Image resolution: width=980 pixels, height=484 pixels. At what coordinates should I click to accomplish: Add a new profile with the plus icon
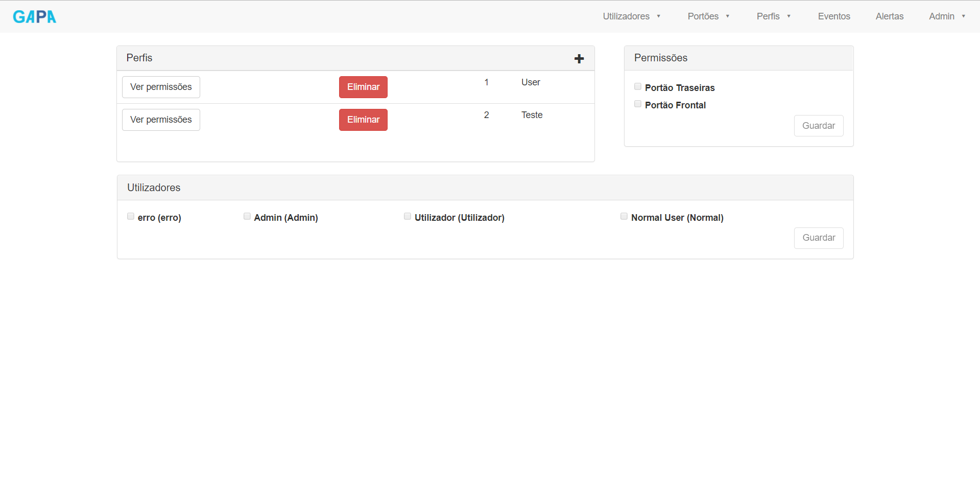pyautogui.click(x=579, y=59)
